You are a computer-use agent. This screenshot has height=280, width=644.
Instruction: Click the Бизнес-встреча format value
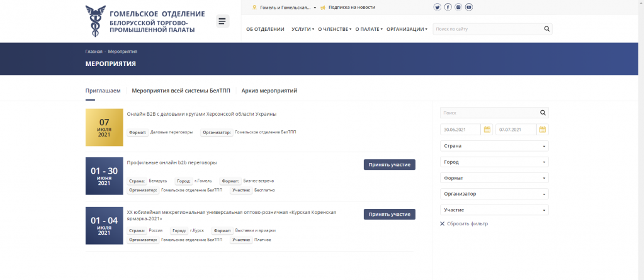258,181
